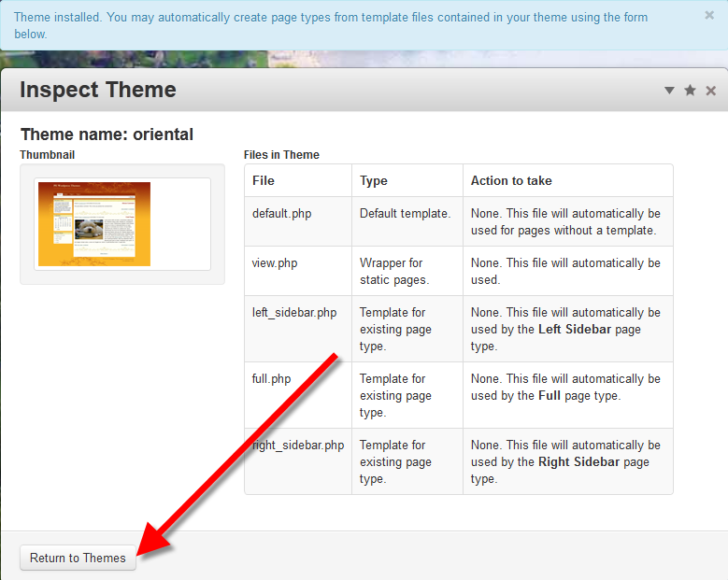
Task: Open the Inspect Theme panel dropdown arrow
Action: [x=669, y=91]
